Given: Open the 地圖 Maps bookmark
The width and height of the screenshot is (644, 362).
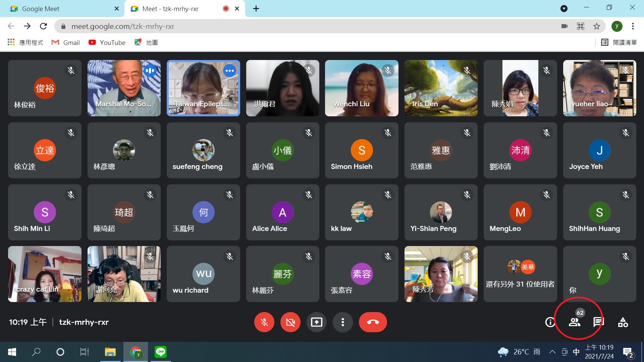Looking at the screenshot, I should (x=146, y=43).
